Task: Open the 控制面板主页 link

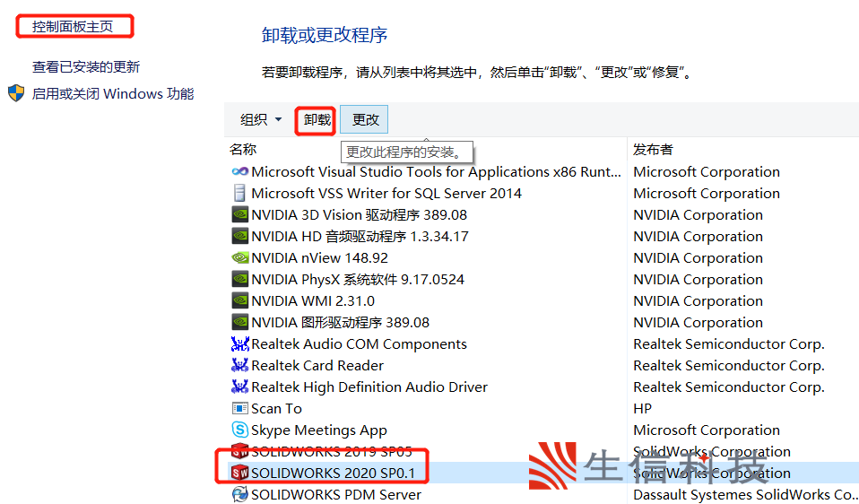Action: pyautogui.click(x=73, y=27)
